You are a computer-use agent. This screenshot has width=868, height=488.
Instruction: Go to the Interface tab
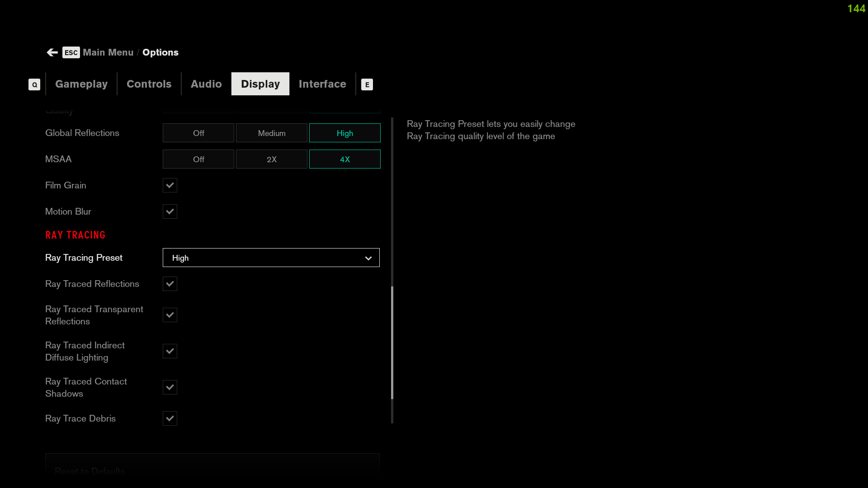point(322,84)
